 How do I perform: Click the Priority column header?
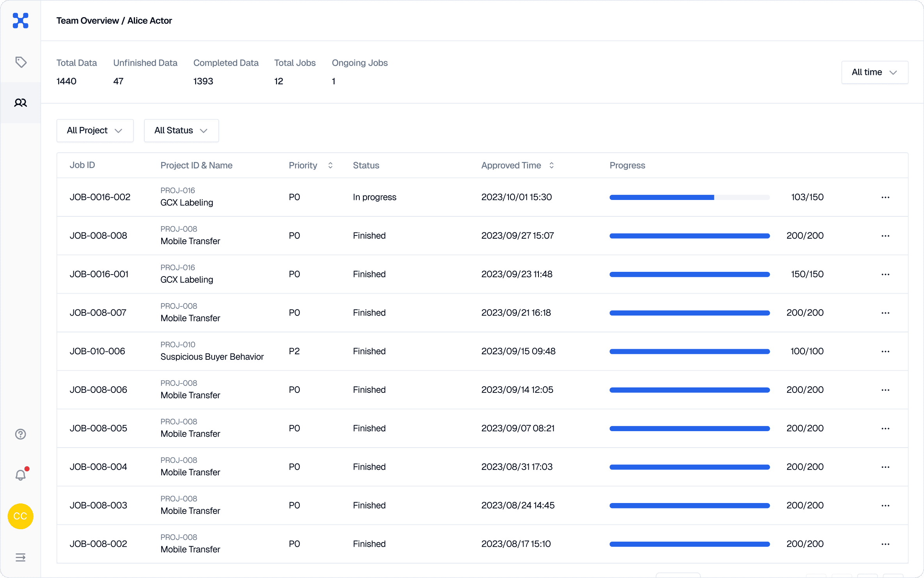click(303, 165)
